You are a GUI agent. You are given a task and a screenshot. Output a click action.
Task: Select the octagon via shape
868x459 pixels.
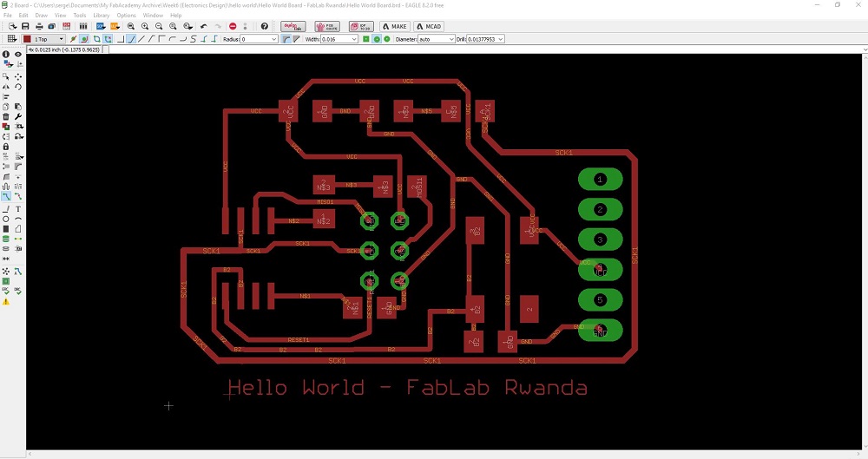pos(387,39)
